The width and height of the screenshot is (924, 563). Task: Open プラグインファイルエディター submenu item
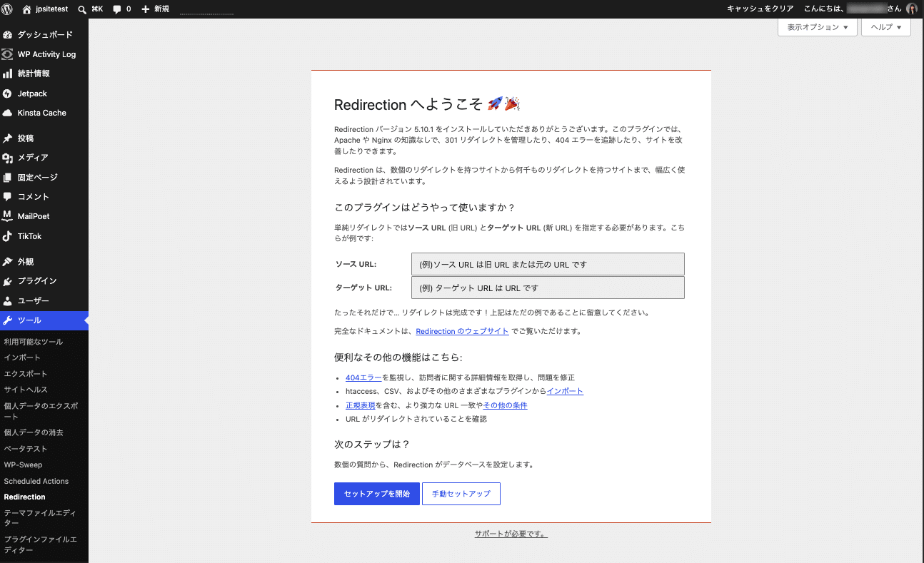coord(40,545)
